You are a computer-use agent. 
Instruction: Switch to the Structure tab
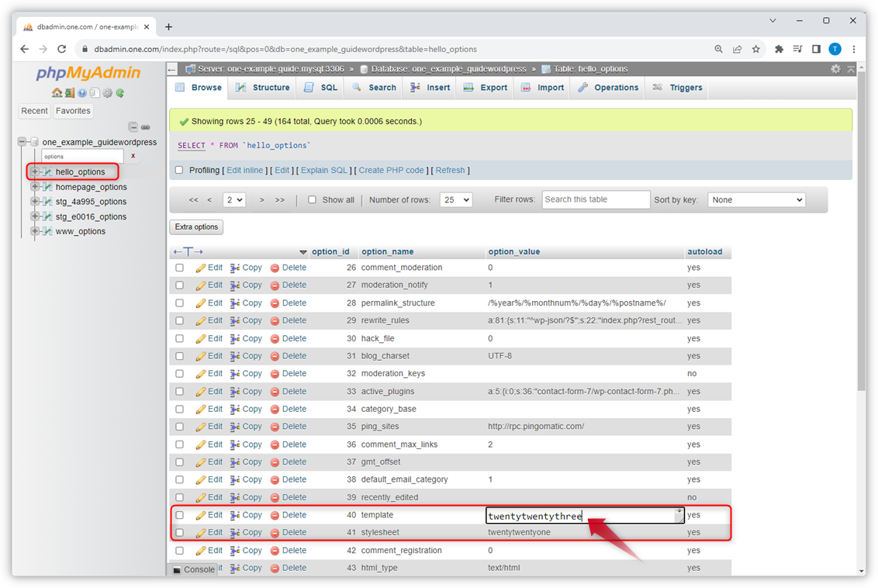point(262,87)
